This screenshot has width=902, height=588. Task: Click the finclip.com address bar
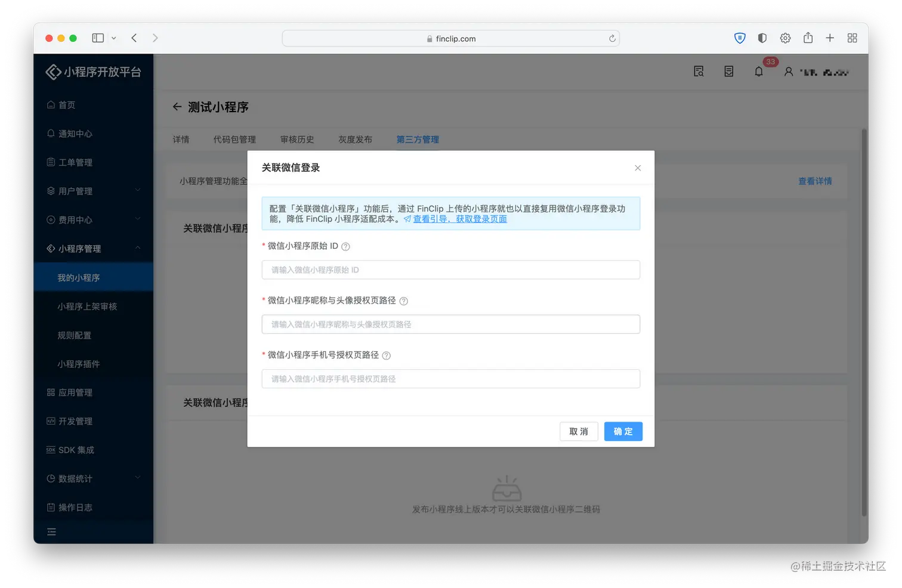[x=451, y=38]
